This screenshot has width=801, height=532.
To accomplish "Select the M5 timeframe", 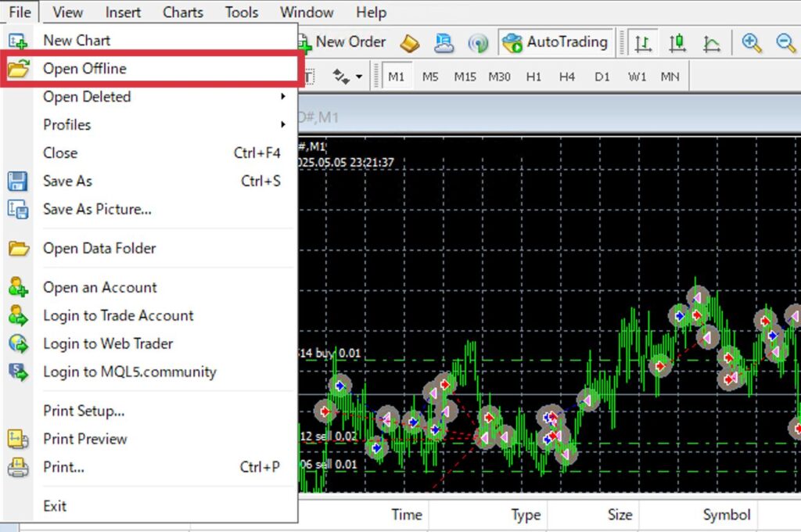I will coord(430,77).
